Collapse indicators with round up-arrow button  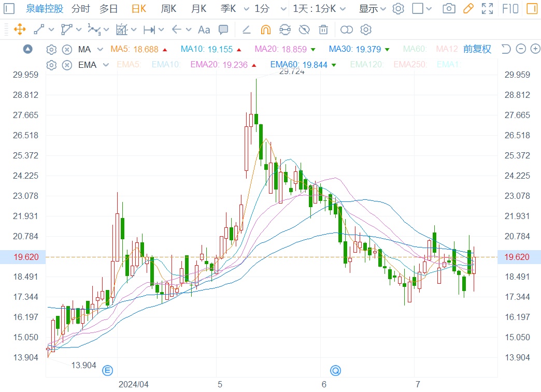click(x=28, y=49)
